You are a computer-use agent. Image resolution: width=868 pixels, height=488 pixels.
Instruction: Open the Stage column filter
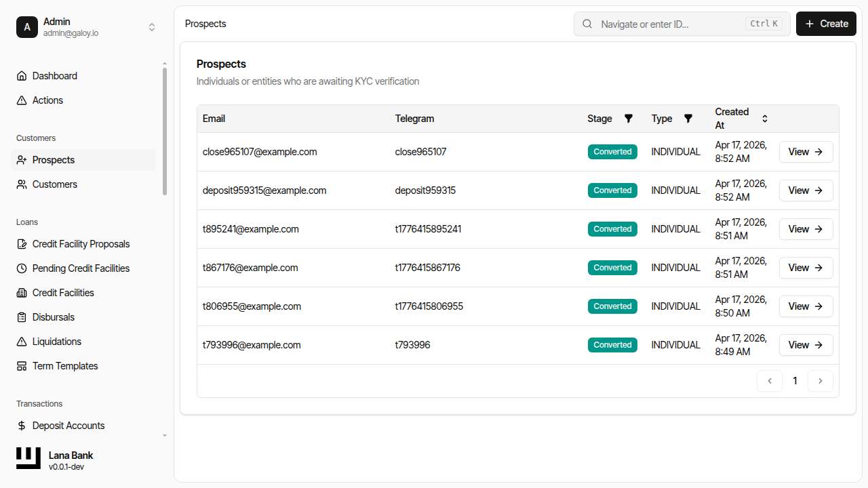[x=628, y=119]
